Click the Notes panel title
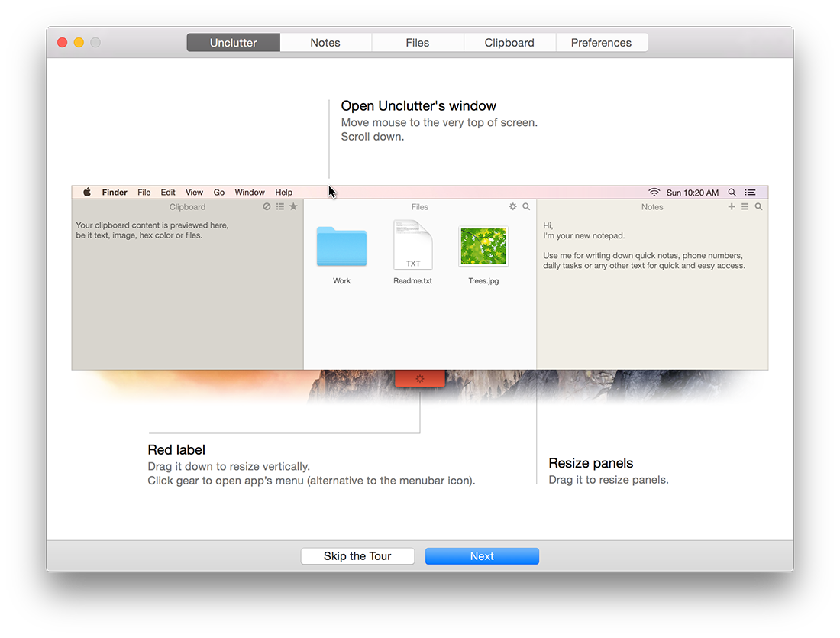The width and height of the screenshot is (840, 638). tap(652, 207)
